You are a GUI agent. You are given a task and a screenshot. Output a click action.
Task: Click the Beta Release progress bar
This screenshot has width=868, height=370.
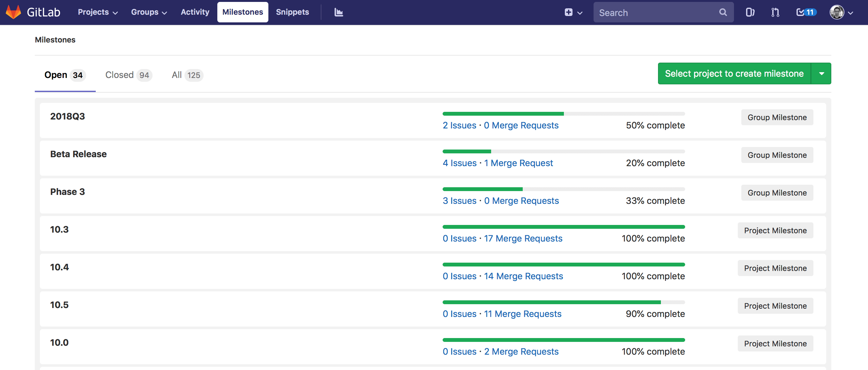pos(564,151)
